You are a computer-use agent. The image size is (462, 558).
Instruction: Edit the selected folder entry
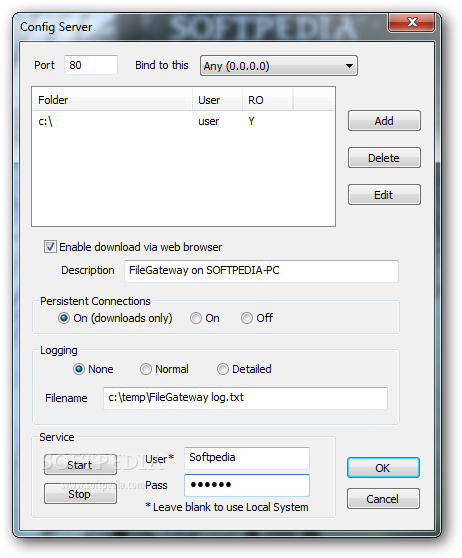tap(384, 195)
